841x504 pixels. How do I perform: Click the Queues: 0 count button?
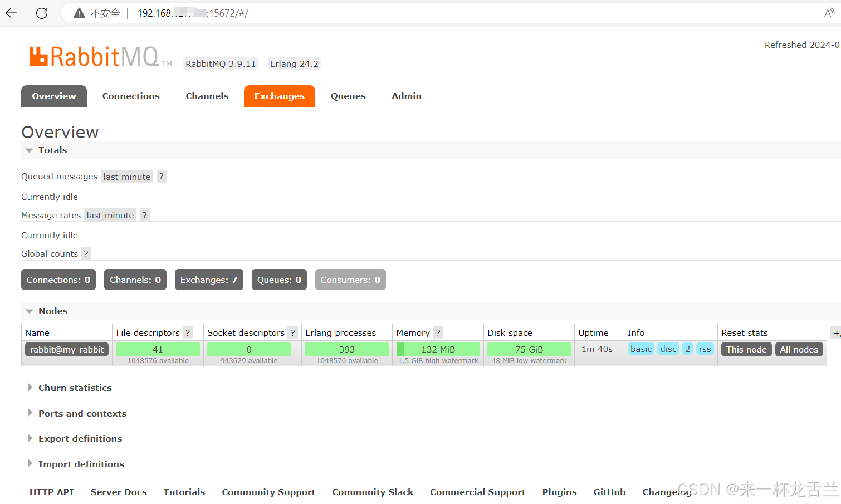(279, 280)
